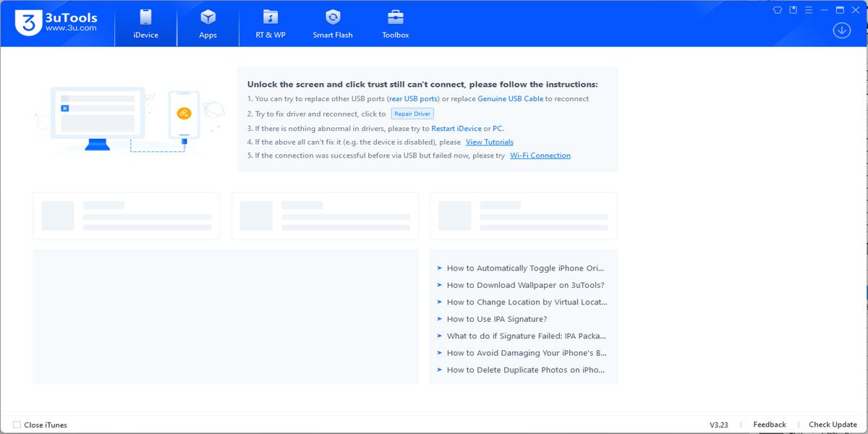Open the View Tutorials link
Screen dimensions: 868x434
(489, 142)
